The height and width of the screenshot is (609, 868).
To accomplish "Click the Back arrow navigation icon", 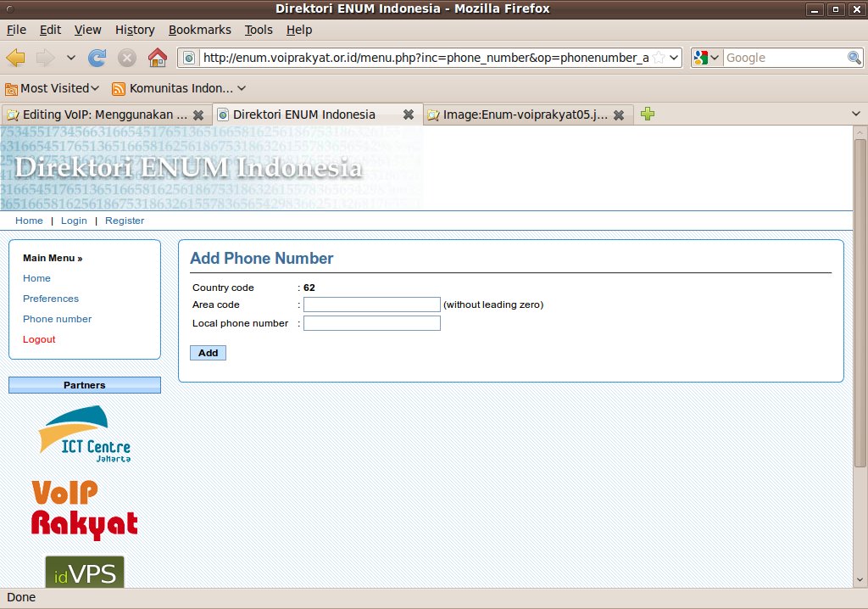I will coord(16,58).
